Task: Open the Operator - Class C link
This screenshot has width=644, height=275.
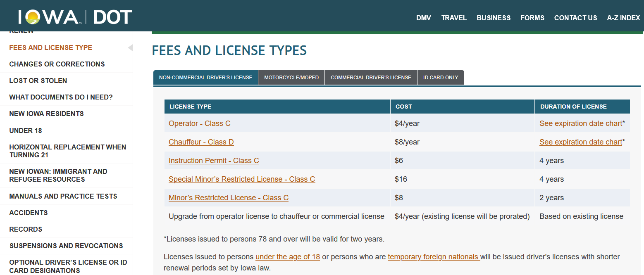Action: 199,123
